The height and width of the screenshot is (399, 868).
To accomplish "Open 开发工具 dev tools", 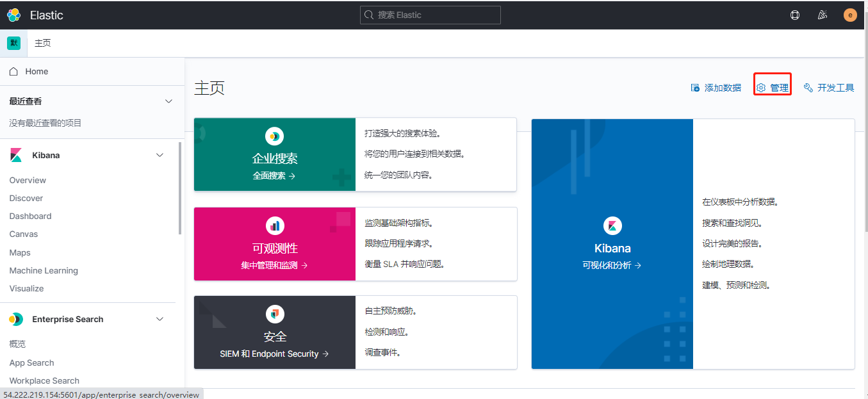I will pos(829,88).
